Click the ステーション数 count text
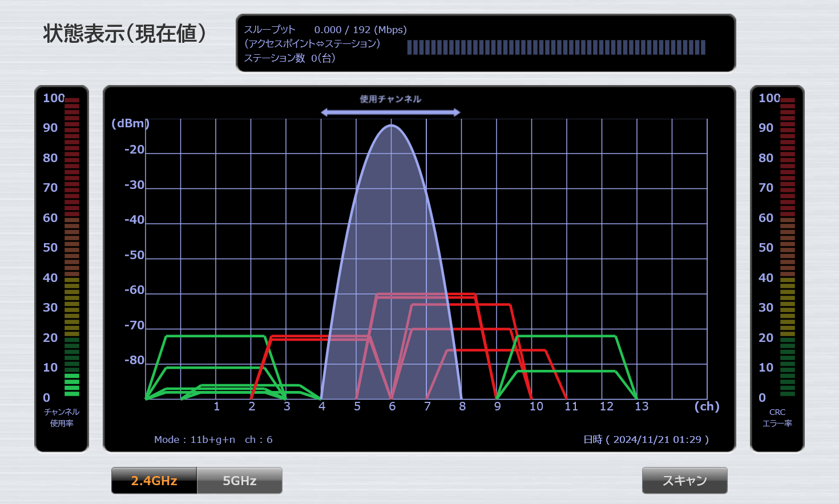The height and width of the screenshot is (504, 839). [x=289, y=58]
